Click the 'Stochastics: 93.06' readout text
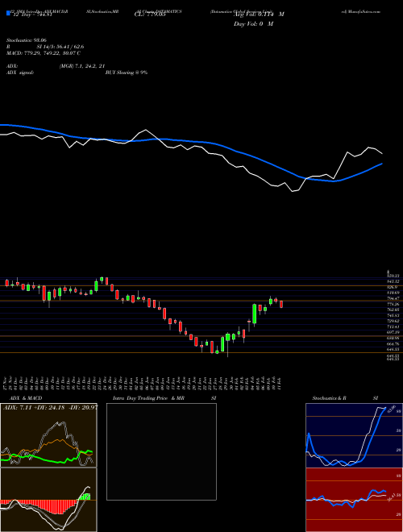This screenshot has width=403, height=532. 27,40
